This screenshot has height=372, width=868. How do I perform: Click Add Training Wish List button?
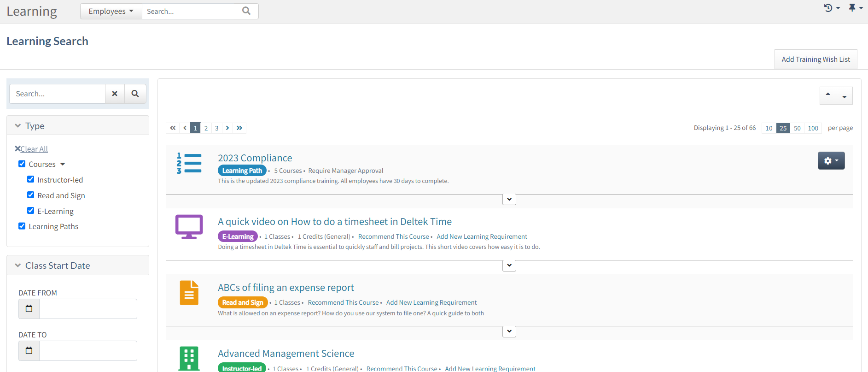pyautogui.click(x=816, y=59)
